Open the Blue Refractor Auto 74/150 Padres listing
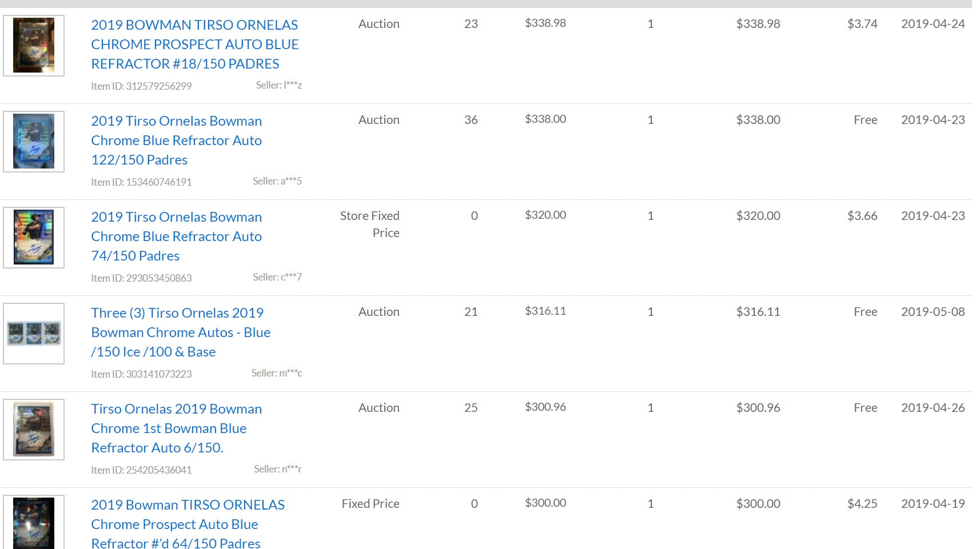 tap(176, 236)
